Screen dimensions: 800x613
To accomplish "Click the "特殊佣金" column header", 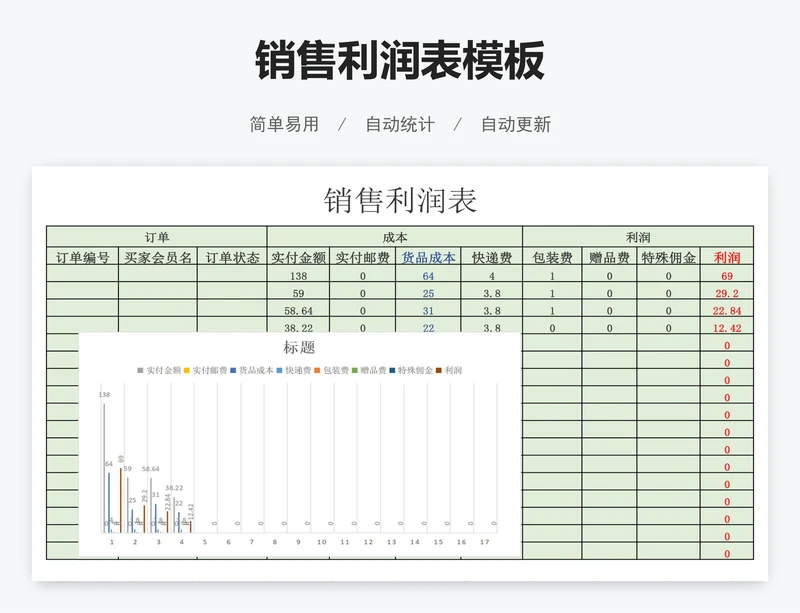I will 669,257.
